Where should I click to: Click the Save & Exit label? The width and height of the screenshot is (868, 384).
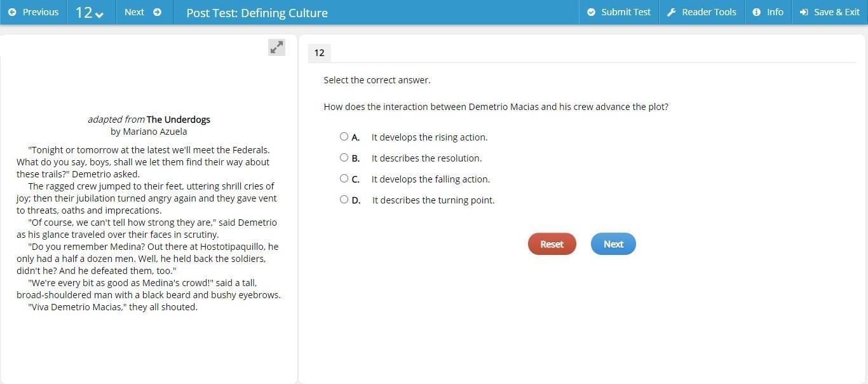[836, 12]
